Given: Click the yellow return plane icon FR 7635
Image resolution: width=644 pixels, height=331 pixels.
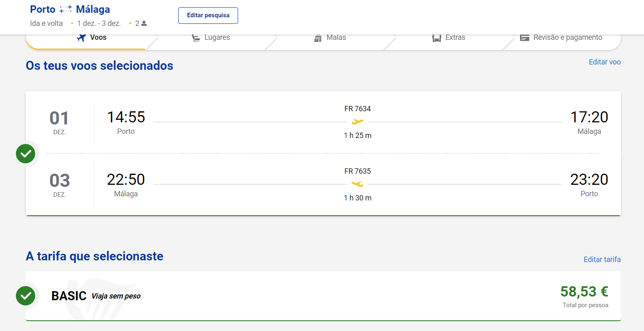Looking at the screenshot, I should 358,184.
